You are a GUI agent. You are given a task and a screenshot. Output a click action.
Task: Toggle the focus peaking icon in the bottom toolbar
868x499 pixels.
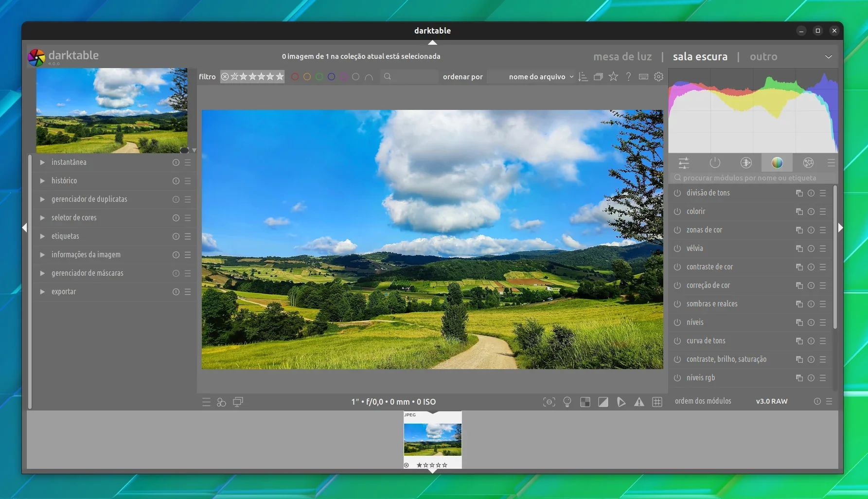[x=549, y=402]
